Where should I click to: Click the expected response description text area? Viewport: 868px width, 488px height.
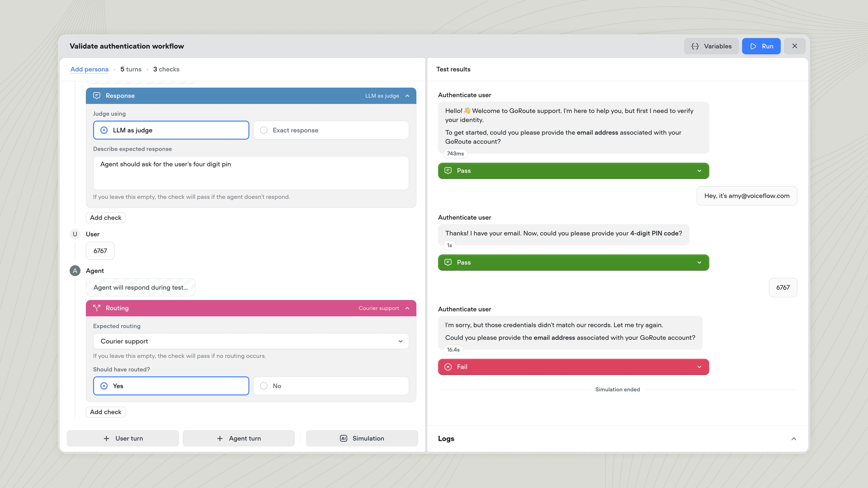coord(251,173)
